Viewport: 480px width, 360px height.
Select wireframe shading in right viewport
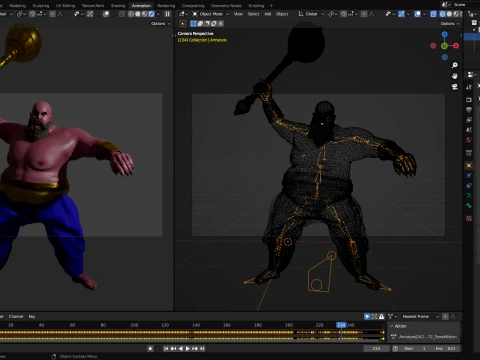(x=442, y=14)
